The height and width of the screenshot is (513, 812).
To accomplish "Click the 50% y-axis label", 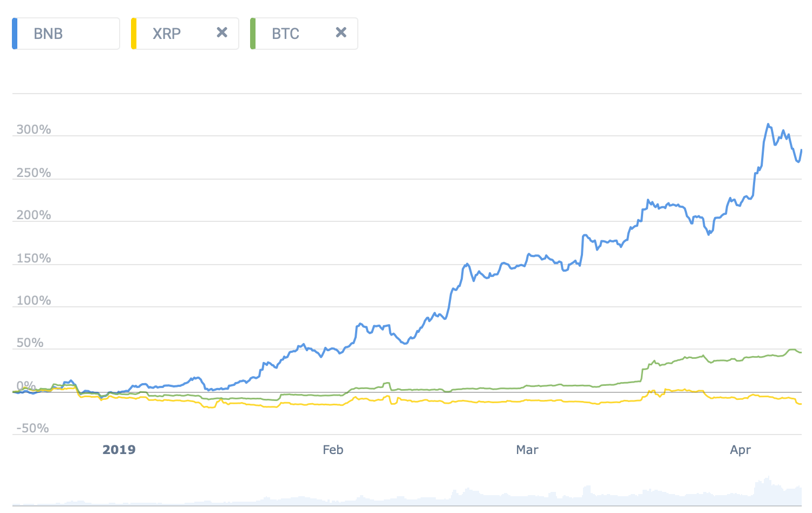I will [x=30, y=343].
